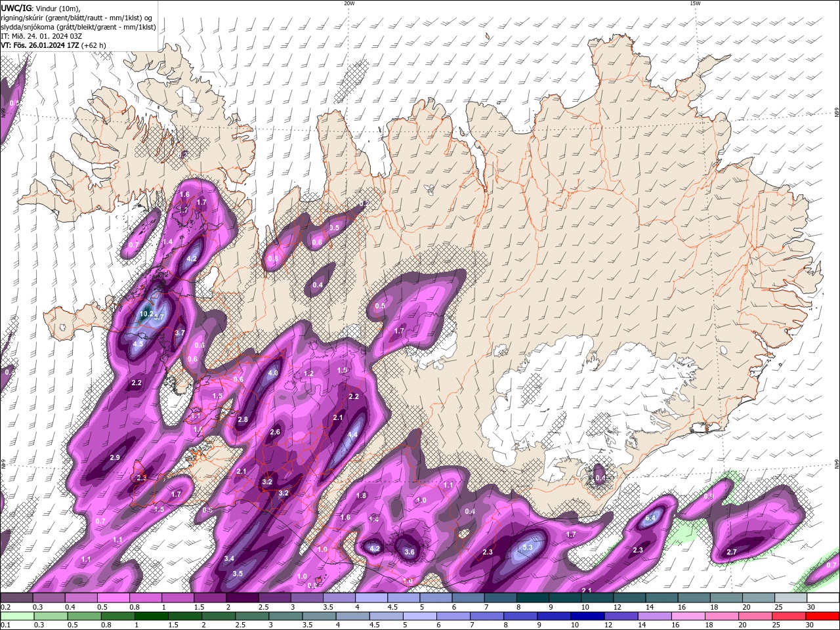
Task: Click the white 30 swatch in the upper scale
Action: [x=822, y=597]
